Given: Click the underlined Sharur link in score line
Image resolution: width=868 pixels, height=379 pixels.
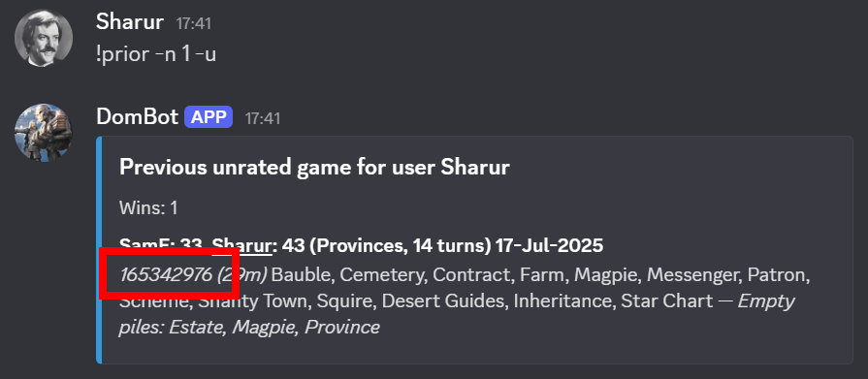Looking at the screenshot, I should (x=241, y=245).
